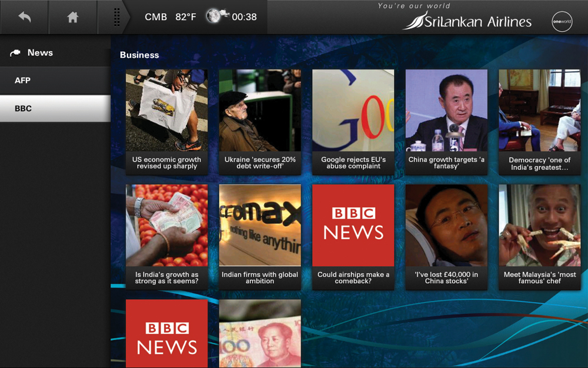Open 'US economic growth revised up sharply'

[x=166, y=121]
